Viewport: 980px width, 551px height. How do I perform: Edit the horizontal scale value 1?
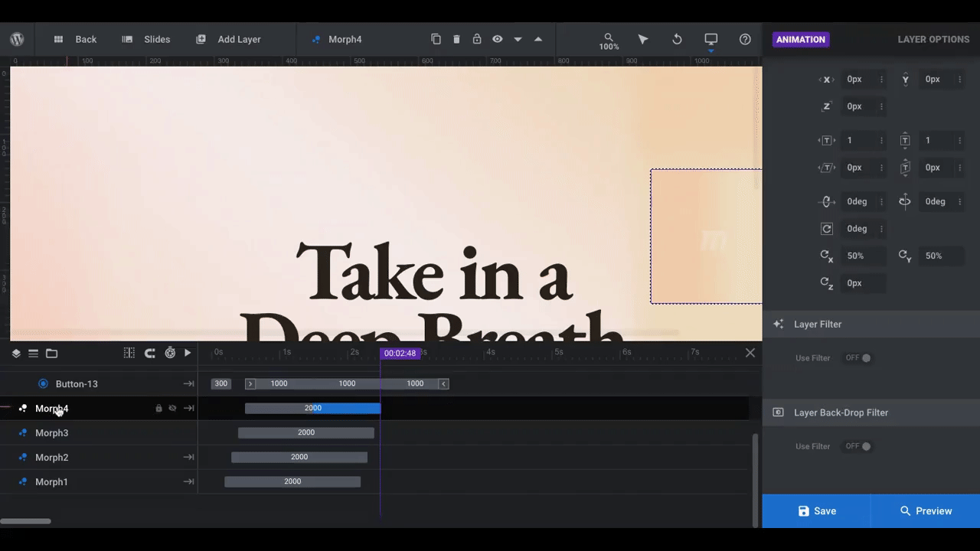[858, 140]
